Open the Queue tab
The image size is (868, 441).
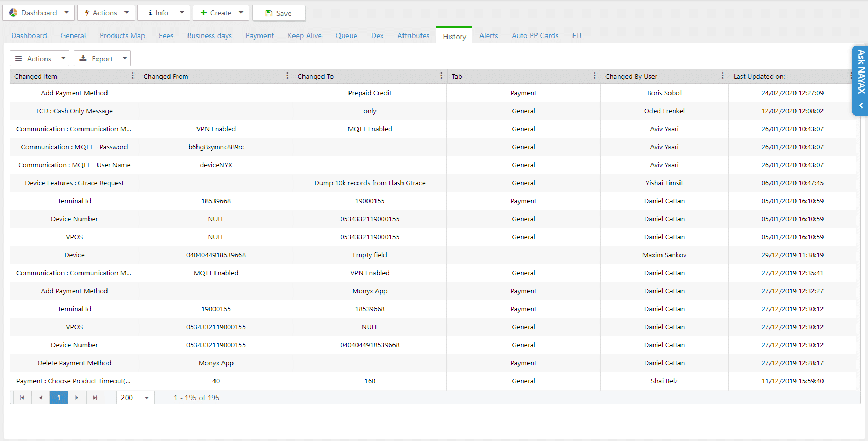tap(346, 35)
